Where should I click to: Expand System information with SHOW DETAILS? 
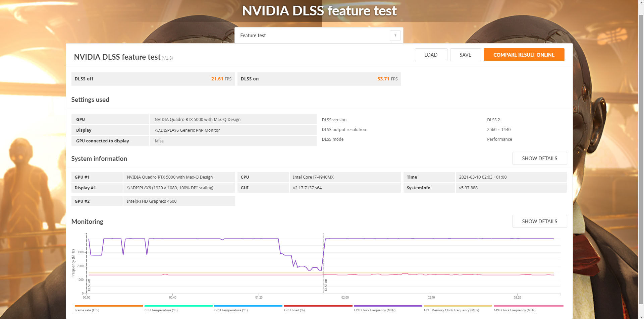pos(539,158)
